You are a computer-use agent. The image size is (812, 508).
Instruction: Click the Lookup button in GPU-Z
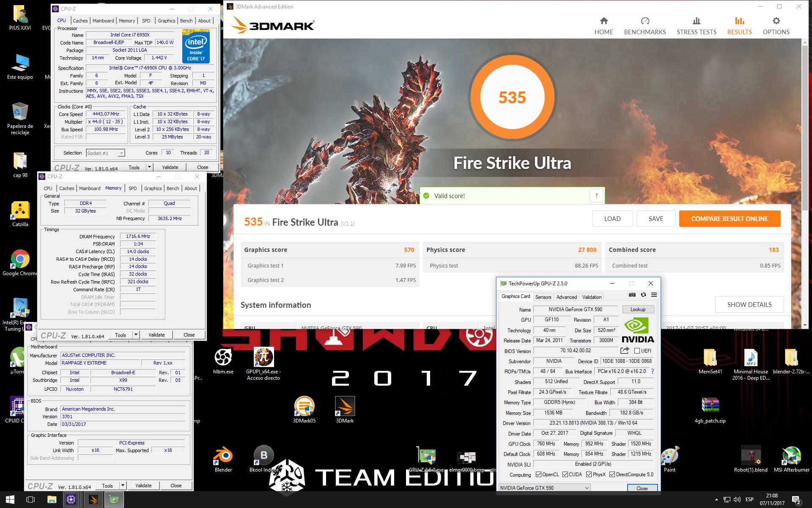point(638,309)
